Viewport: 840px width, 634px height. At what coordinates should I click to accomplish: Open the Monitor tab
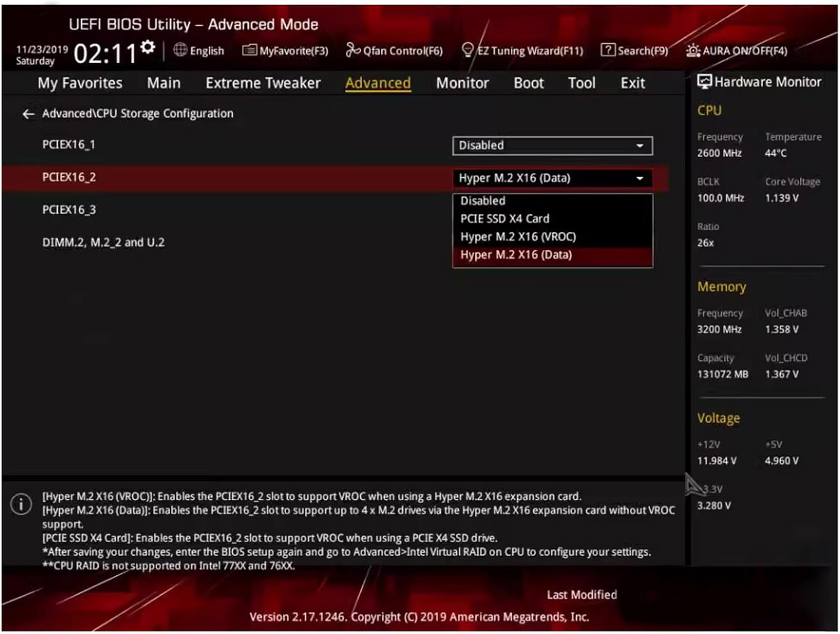coord(462,83)
